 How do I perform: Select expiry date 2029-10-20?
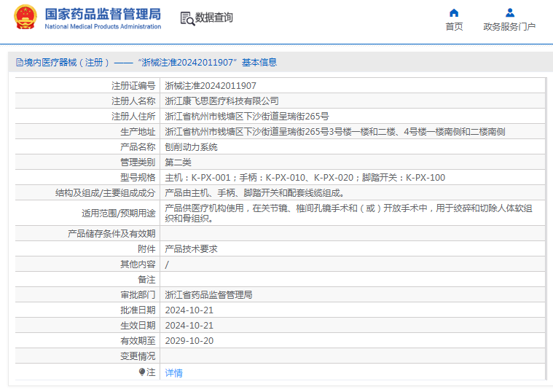(x=189, y=341)
